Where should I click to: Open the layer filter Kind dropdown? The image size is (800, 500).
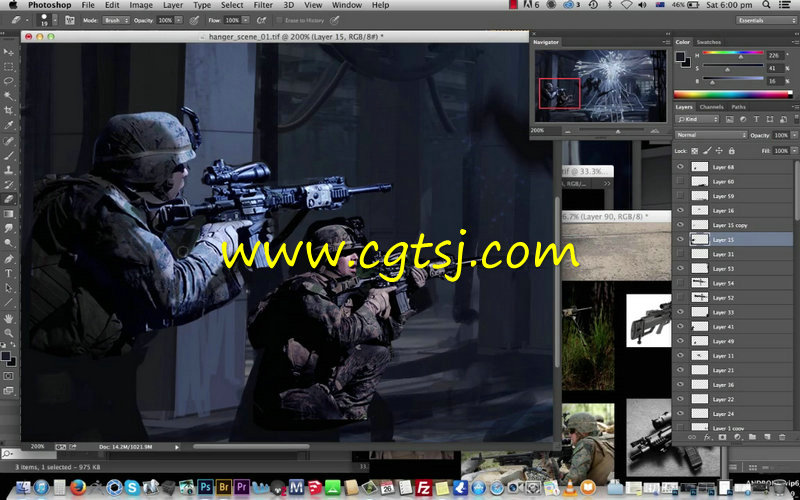697,119
